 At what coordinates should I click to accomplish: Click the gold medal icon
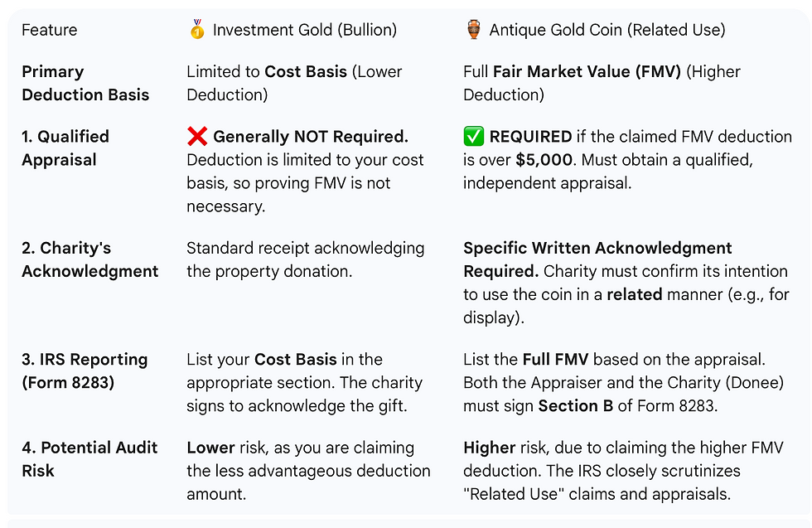coord(197,30)
